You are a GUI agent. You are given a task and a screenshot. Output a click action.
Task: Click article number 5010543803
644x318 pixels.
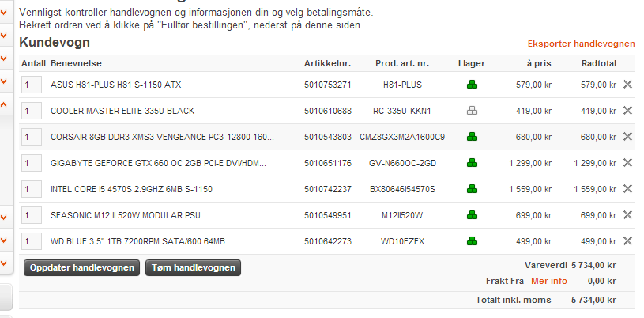tap(328, 137)
